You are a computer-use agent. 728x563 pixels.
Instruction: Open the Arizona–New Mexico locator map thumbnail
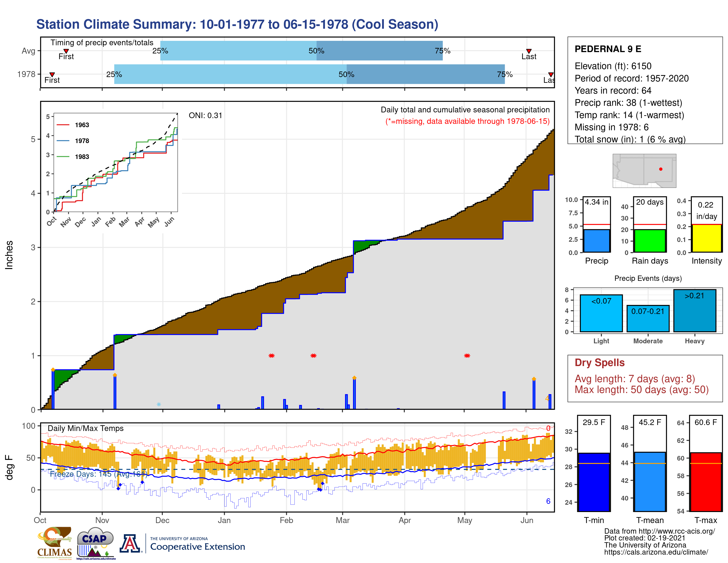[x=644, y=171]
